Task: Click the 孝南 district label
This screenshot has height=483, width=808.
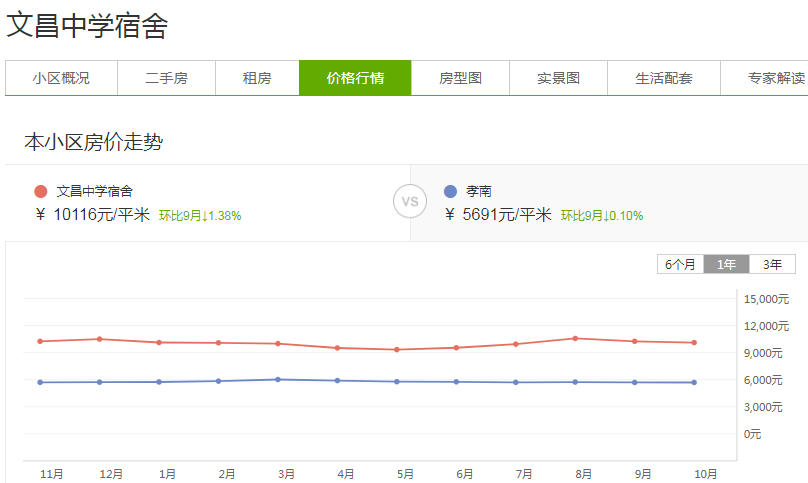Action: (x=479, y=191)
